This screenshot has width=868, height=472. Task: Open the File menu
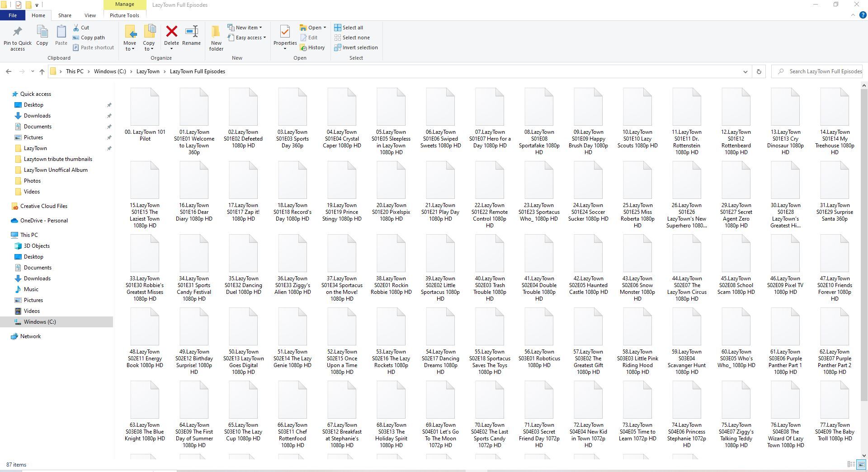(x=13, y=15)
